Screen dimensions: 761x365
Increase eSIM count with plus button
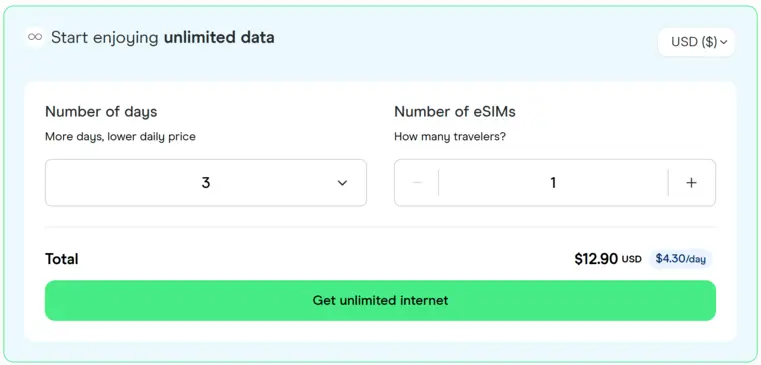[x=691, y=182]
